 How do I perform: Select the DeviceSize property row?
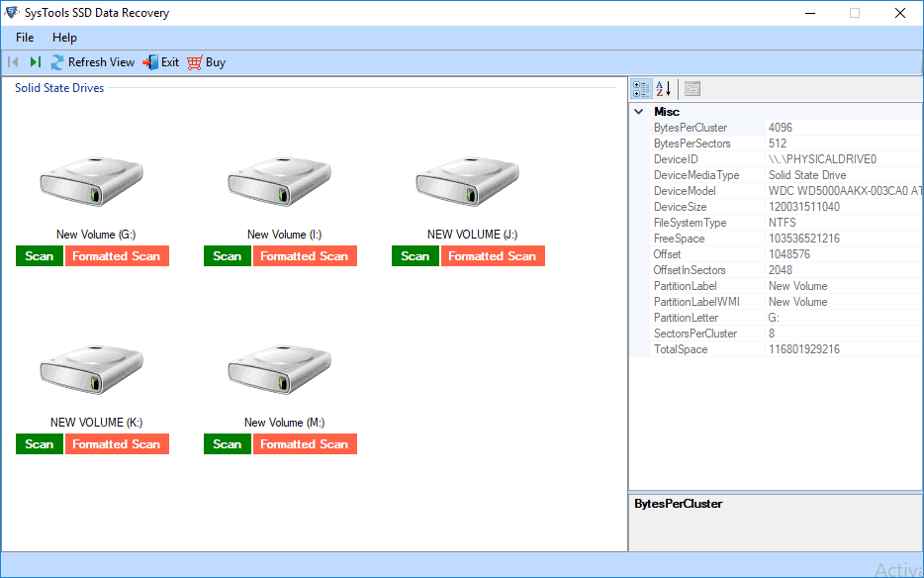[786, 207]
